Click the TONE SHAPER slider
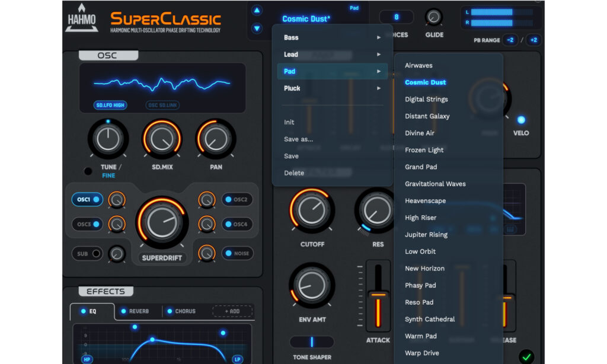607x364 pixels. [312, 342]
